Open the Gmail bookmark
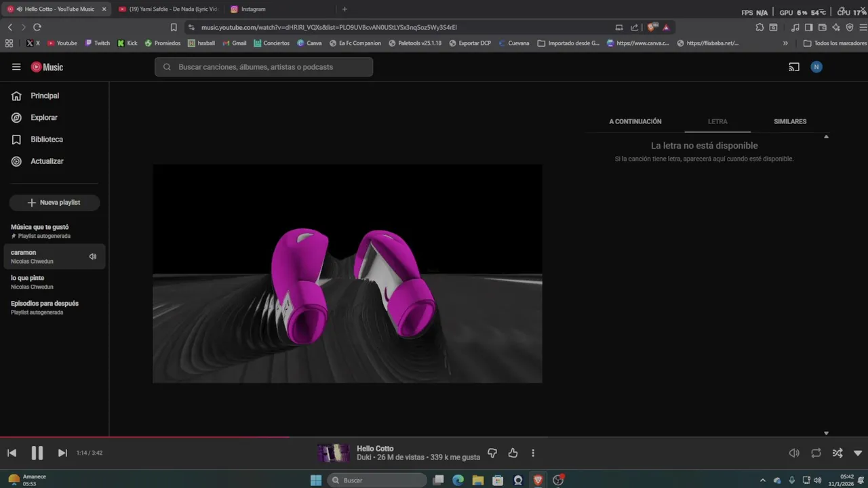Screen dimensions: 868x488 tap(234, 43)
